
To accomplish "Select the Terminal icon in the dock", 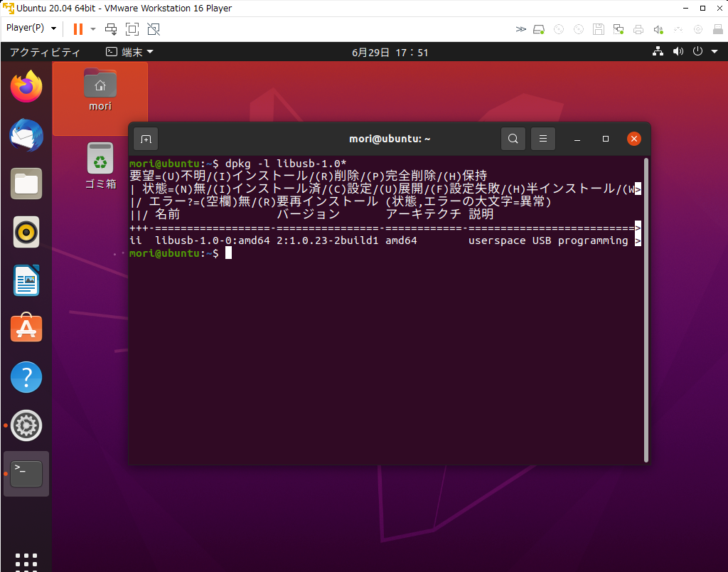I will coord(26,474).
